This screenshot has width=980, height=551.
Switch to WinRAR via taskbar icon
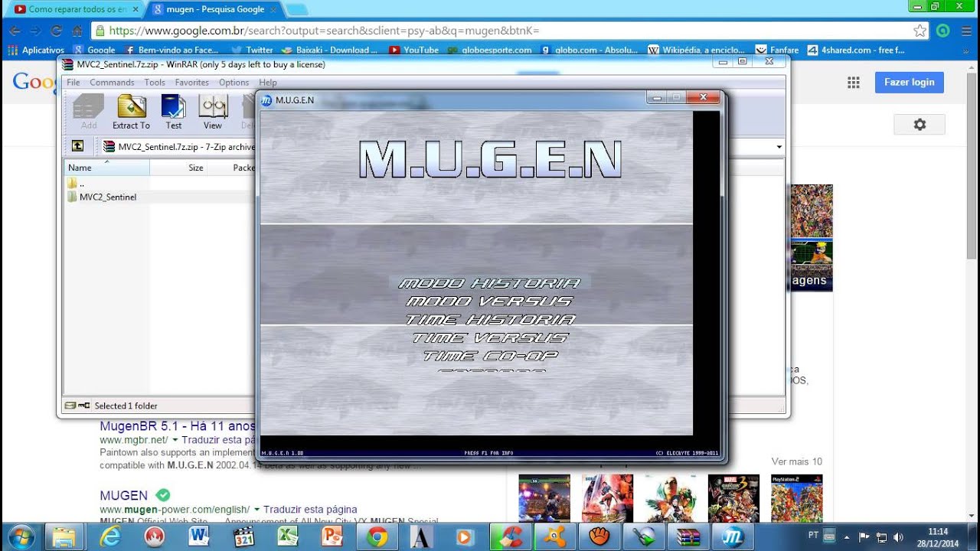coord(688,537)
